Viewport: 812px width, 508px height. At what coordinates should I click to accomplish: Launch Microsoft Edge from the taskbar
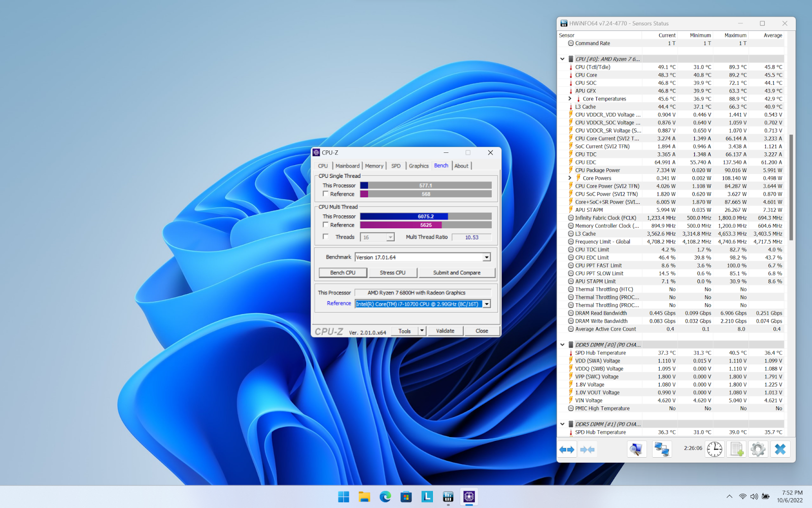(385, 497)
